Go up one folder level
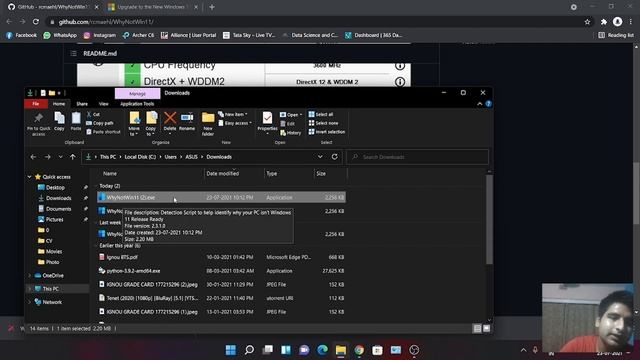Viewport: 640px width, 360px height. pyautogui.click(x=73, y=157)
